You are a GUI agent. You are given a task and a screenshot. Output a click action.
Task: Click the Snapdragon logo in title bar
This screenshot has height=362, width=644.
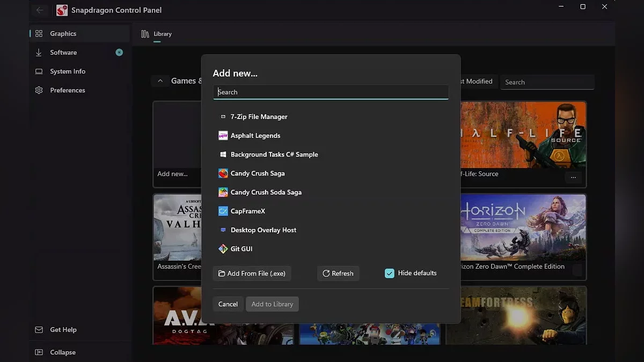(x=62, y=10)
